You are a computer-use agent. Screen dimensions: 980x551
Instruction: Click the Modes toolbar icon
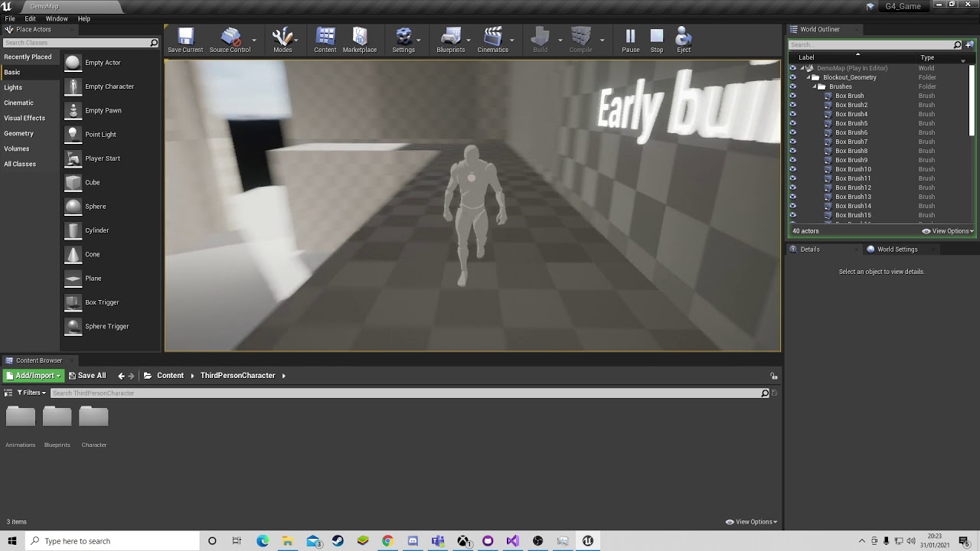pyautogui.click(x=283, y=40)
